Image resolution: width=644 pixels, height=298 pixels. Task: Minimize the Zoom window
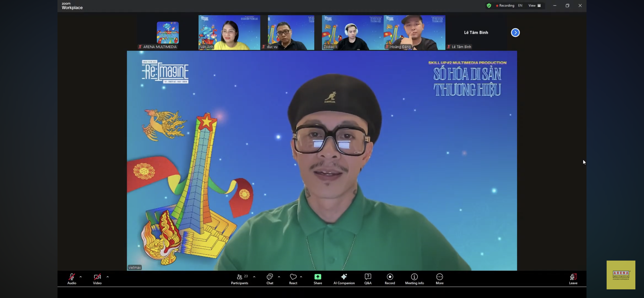tap(555, 6)
